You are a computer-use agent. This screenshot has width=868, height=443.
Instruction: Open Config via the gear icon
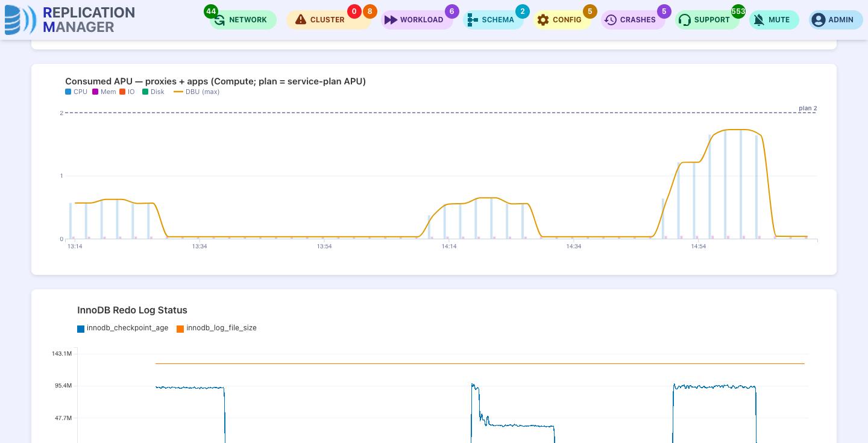tap(543, 20)
